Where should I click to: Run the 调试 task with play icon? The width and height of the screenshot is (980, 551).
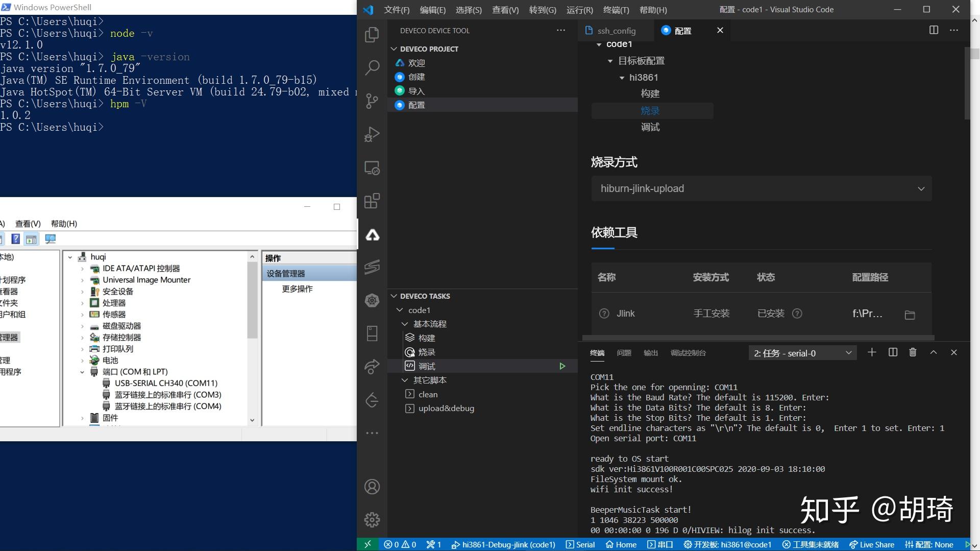[562, 366]
